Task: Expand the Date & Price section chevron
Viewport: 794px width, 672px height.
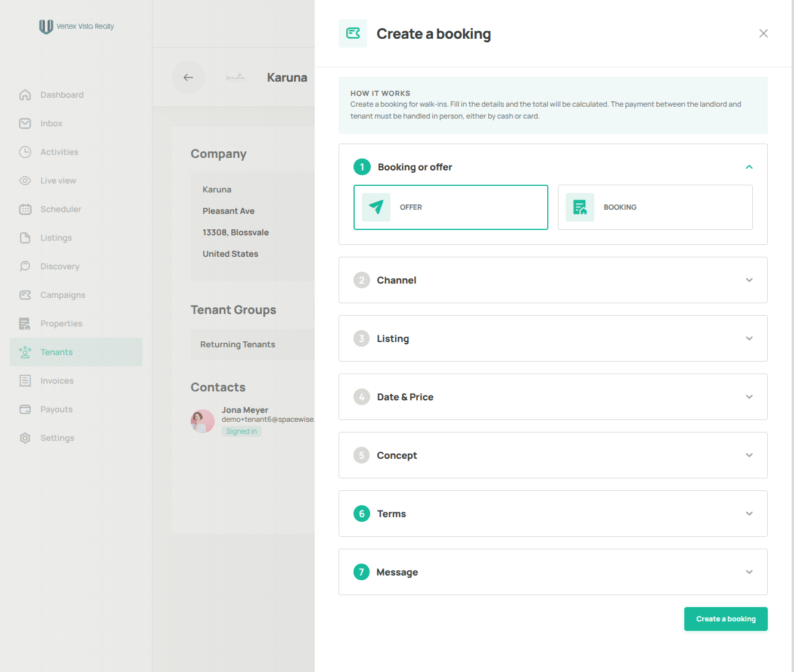Action: (x=749, y=397)
